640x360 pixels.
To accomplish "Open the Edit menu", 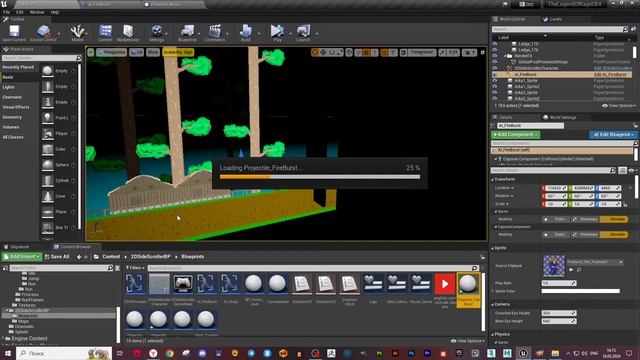I will tap(19, 12).
